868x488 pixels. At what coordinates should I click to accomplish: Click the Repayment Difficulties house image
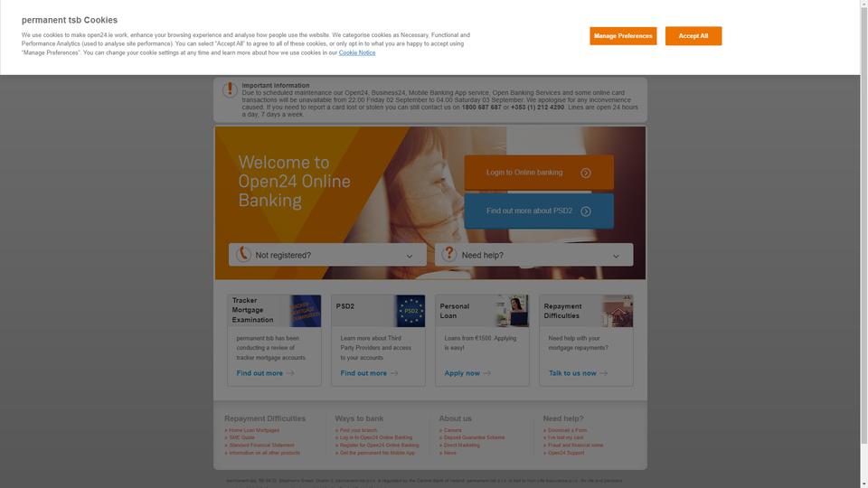[618, 311]
